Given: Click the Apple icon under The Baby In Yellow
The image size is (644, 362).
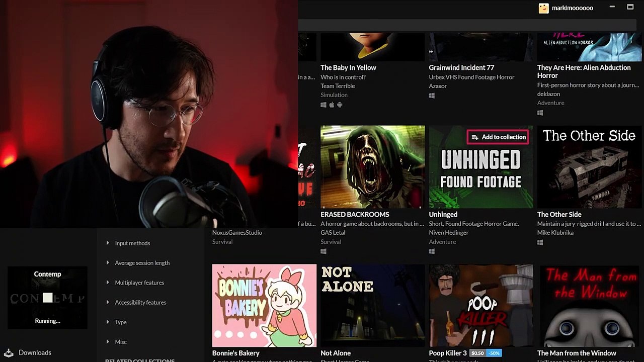Looking at the screenshot, I should pyautogui.click(x=332, y=105).
